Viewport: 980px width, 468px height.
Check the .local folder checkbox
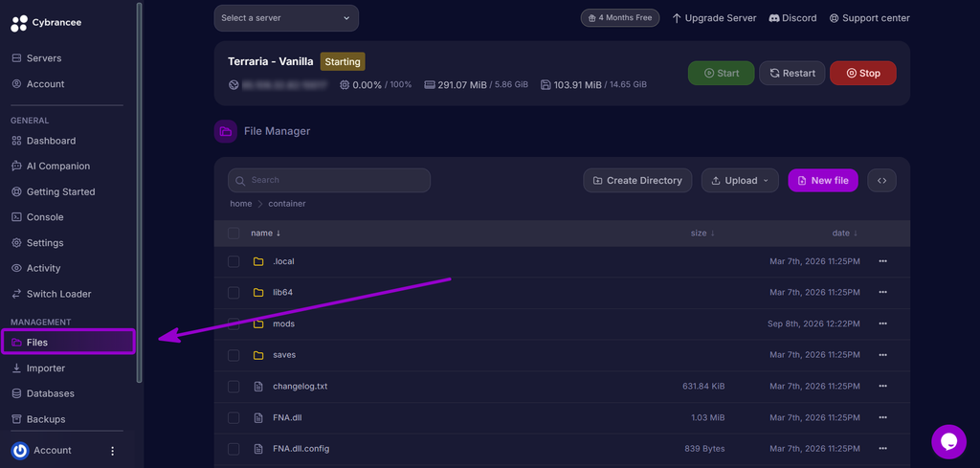(234, 261)
